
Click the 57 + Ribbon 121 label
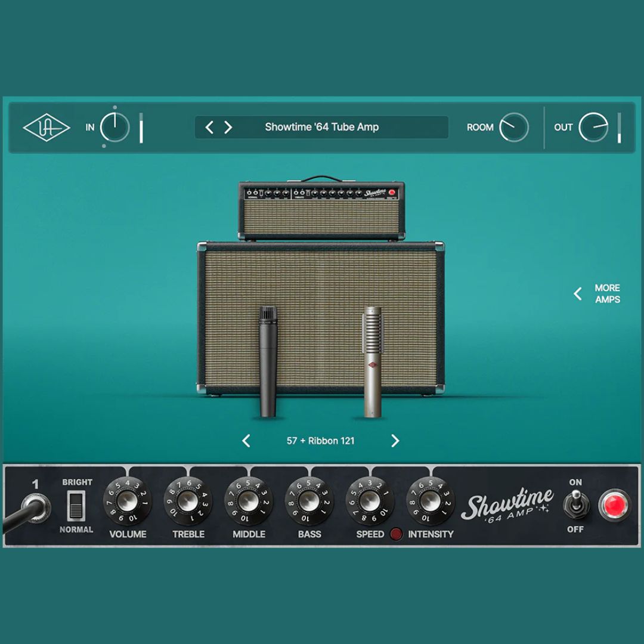pyautogui.click(x=320, y=441)
